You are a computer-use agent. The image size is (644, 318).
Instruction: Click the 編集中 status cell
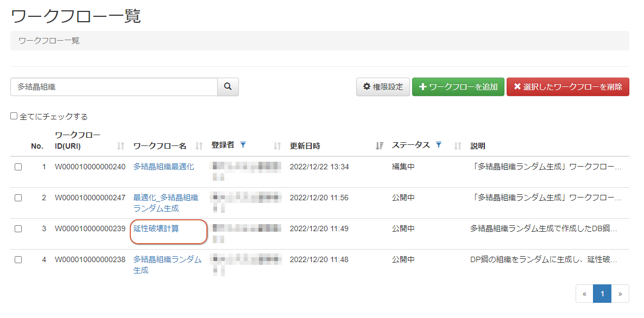(403, 167)
